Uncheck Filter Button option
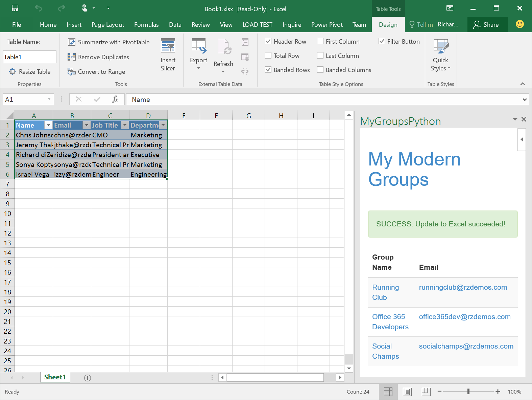Viewport: 532px width, 400px height. click(382, 41)
